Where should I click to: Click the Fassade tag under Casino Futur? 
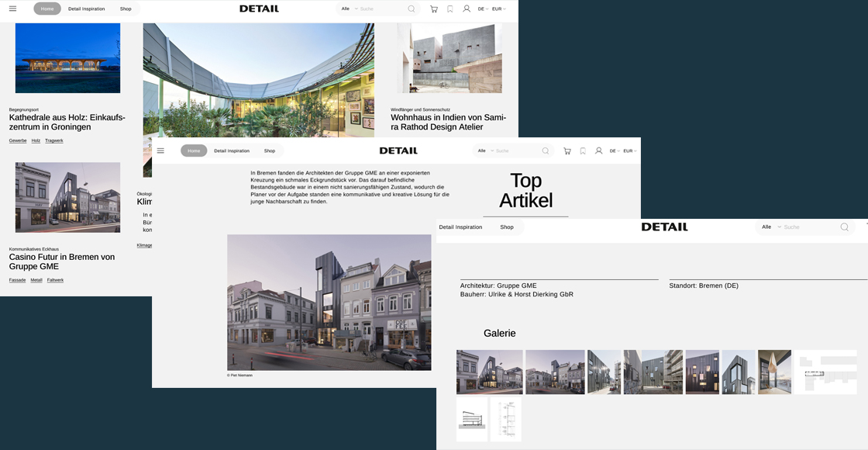point(17,280)
